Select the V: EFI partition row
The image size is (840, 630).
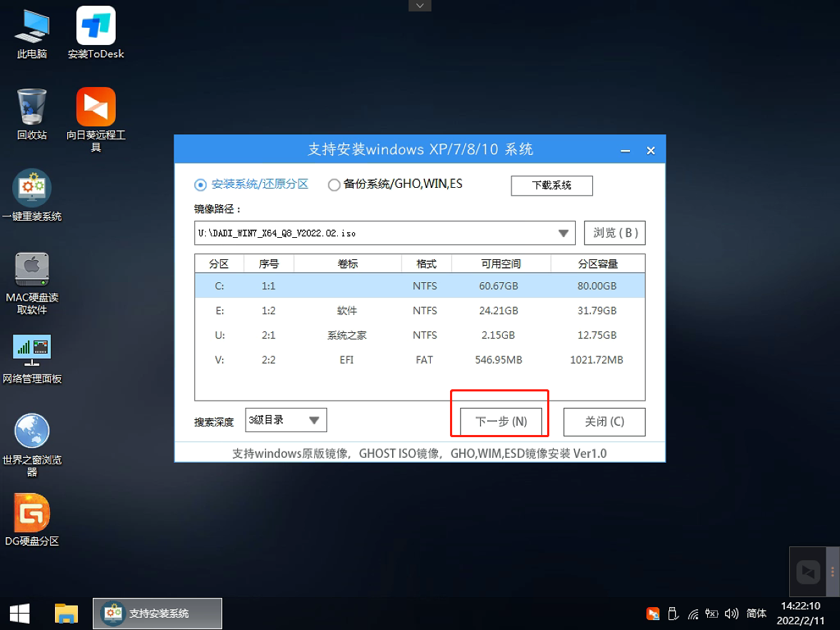tap(420, 359)
